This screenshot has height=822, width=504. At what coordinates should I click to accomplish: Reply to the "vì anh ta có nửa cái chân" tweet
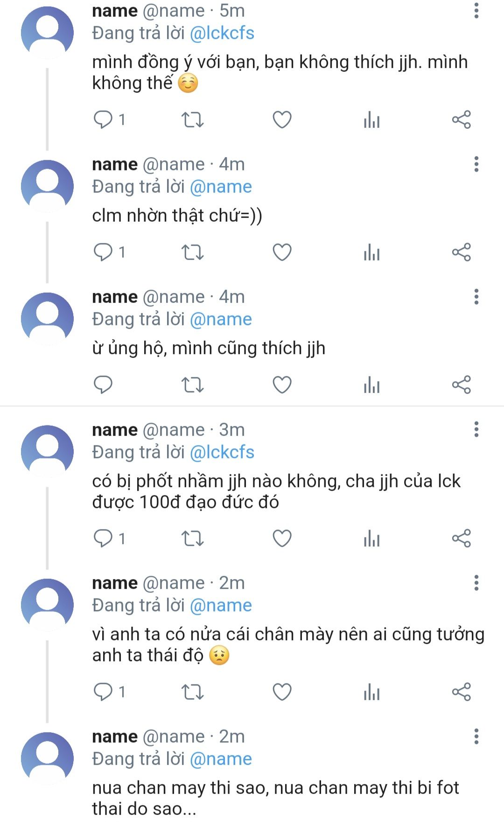coord(103,692)
